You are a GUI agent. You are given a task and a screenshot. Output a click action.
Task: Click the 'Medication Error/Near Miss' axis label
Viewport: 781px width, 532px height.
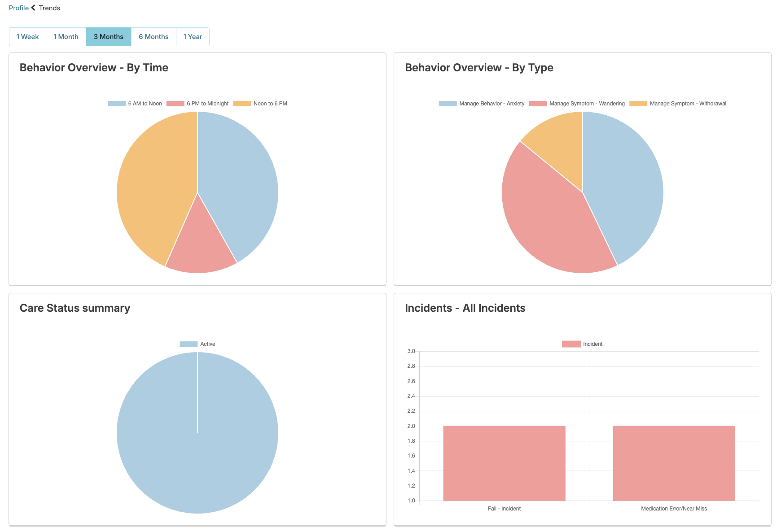[x=674, y=509]
